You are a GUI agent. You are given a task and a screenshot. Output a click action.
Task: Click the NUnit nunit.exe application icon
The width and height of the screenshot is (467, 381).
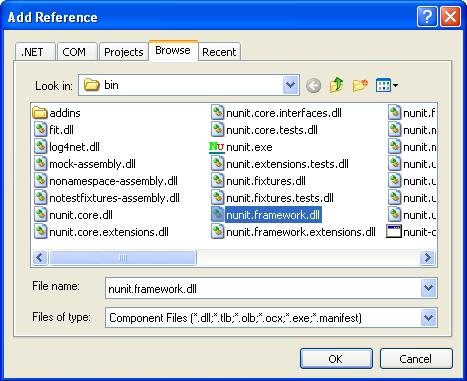(217, 147)
